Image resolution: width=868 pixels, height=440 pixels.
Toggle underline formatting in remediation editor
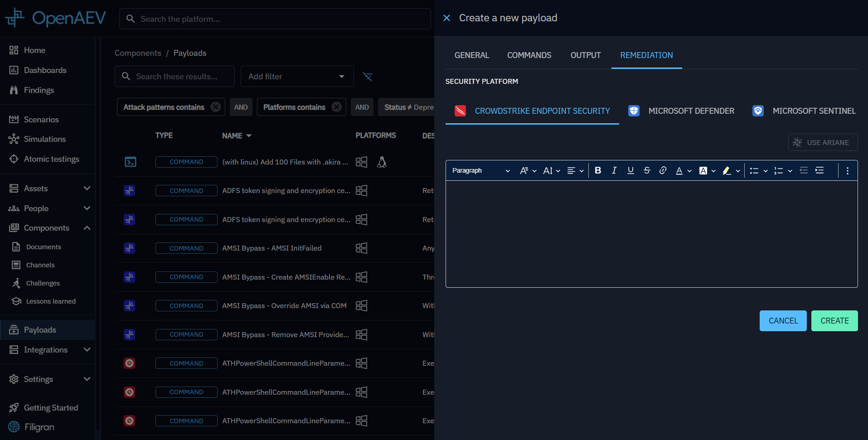[x=630, y=170]
